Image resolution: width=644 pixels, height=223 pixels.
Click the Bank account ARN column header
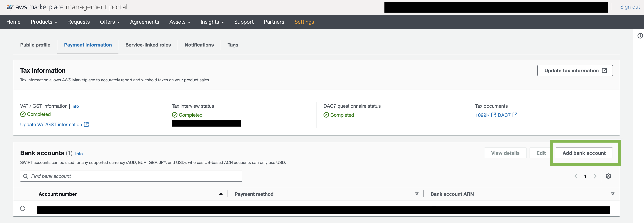[452, 194]
